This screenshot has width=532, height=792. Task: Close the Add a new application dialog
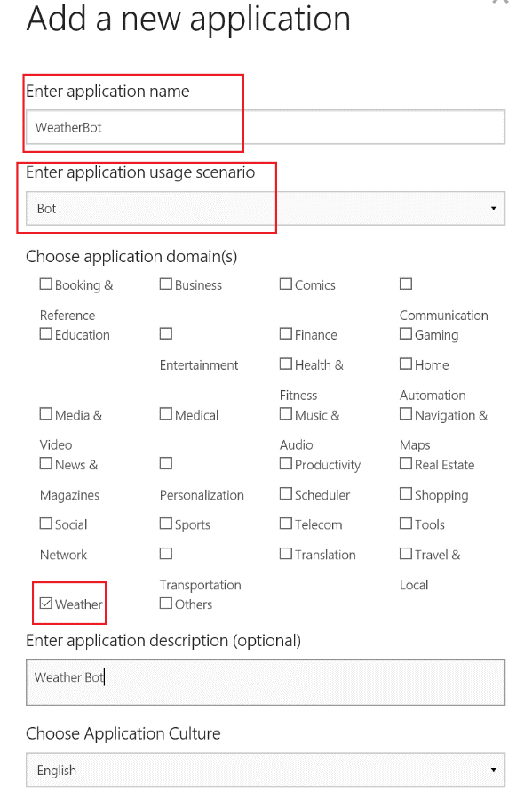500,2
